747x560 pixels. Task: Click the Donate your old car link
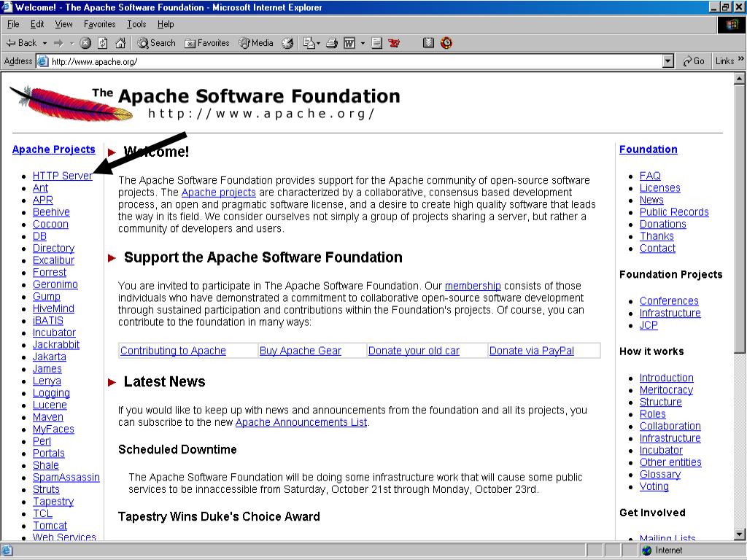[414, 351]
